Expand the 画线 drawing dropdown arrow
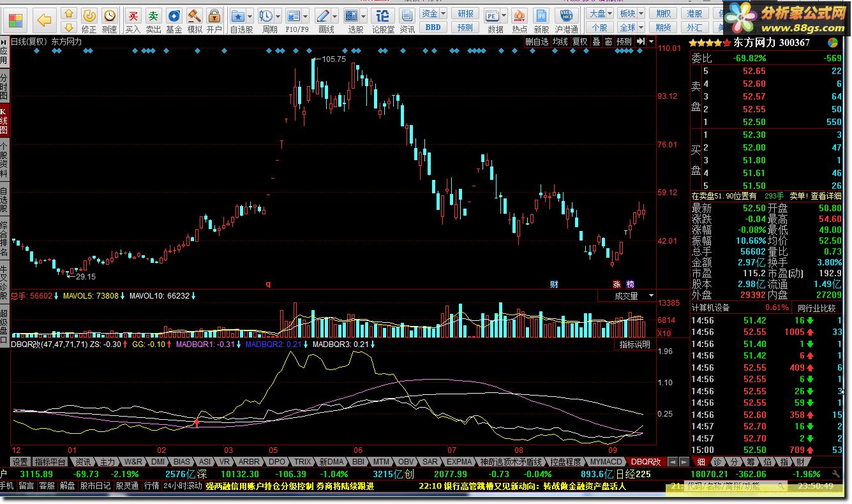This screenshot has height=504, width=852. pyautogui.click(x=336, y=16)
